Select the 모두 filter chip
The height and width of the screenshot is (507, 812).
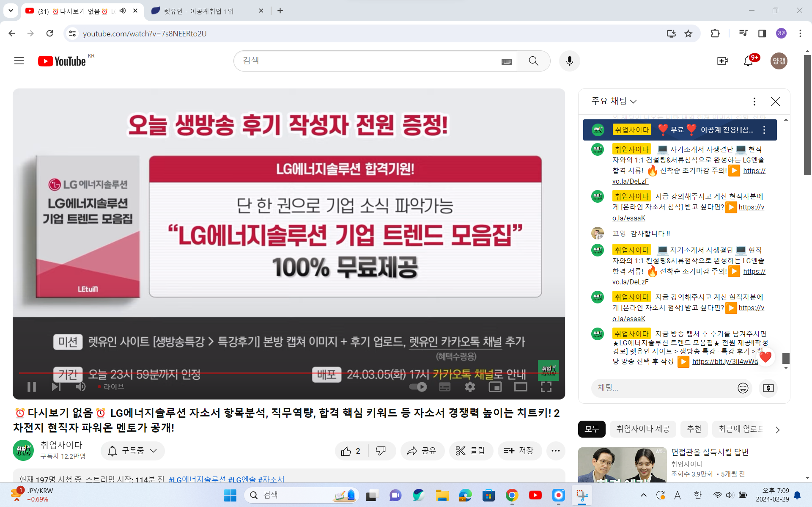coord(592,429)
